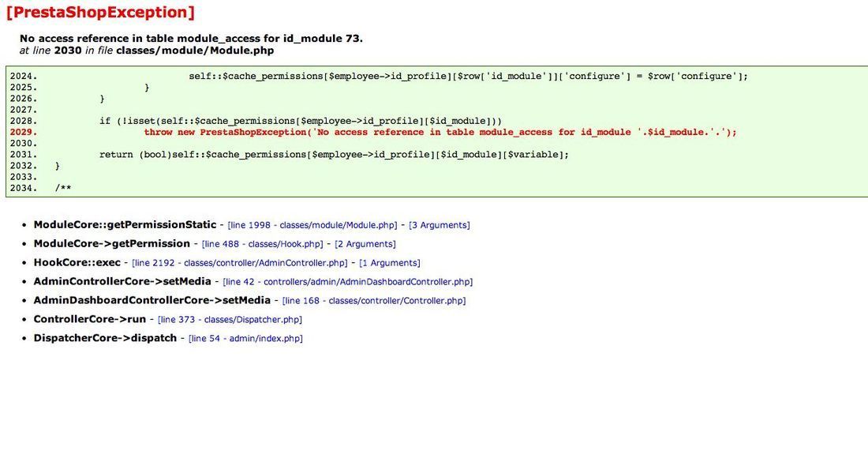Image resolution: width=868 pixels, height=466 pixels.
Task: Click the 'No access reference' error message
Action: click(x=191, y=38)
